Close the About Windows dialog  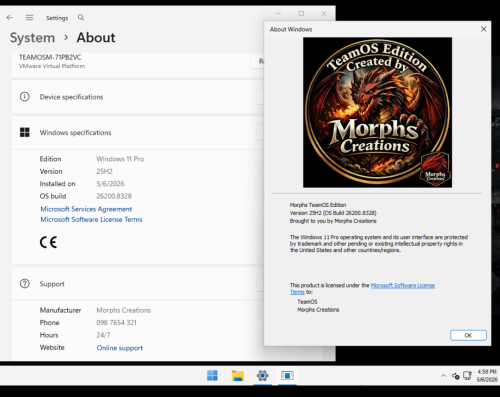(x=484, y=29)
